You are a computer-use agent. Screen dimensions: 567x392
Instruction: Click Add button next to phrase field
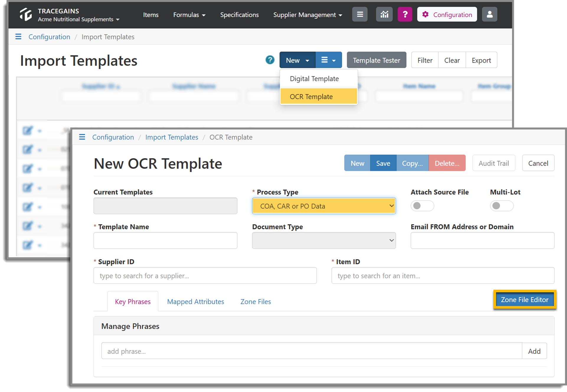[534, 351]
